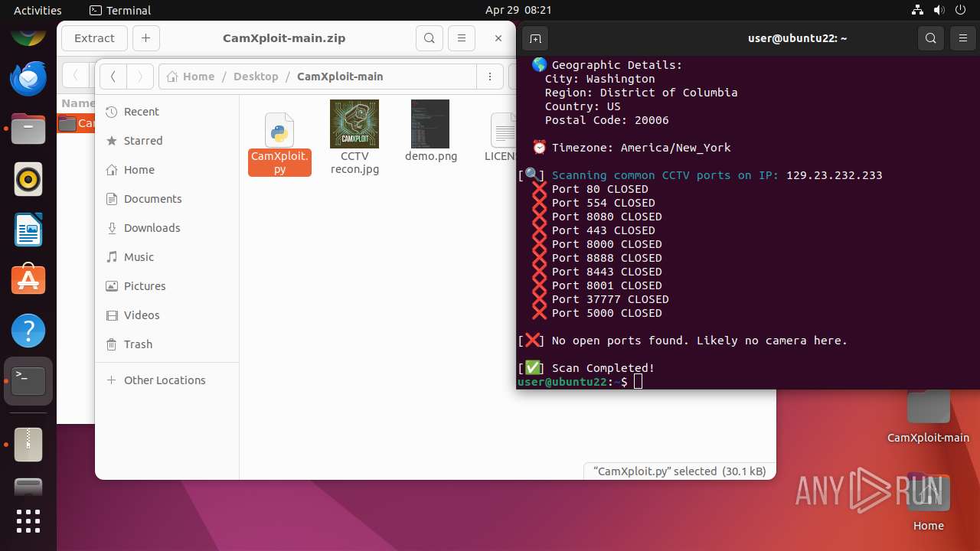The image size is (980, 551).
Task: Open the Terminal app menu in top bar
Action: tap(120, 10)
